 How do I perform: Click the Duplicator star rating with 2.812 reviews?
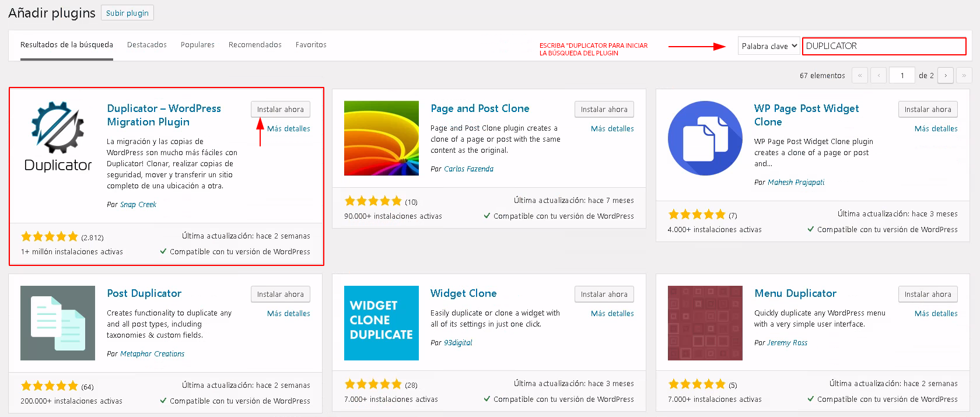click(50, 237)
